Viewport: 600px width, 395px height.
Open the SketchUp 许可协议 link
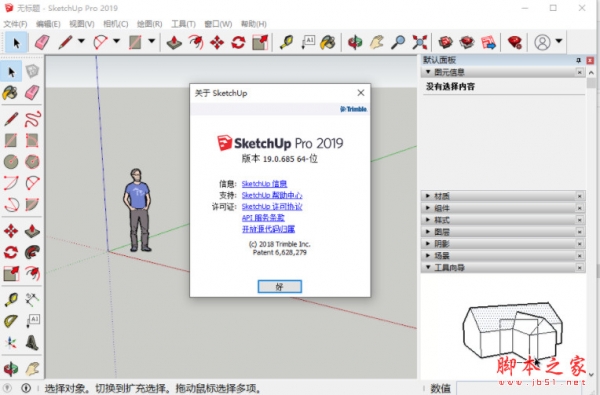point(272,207)
